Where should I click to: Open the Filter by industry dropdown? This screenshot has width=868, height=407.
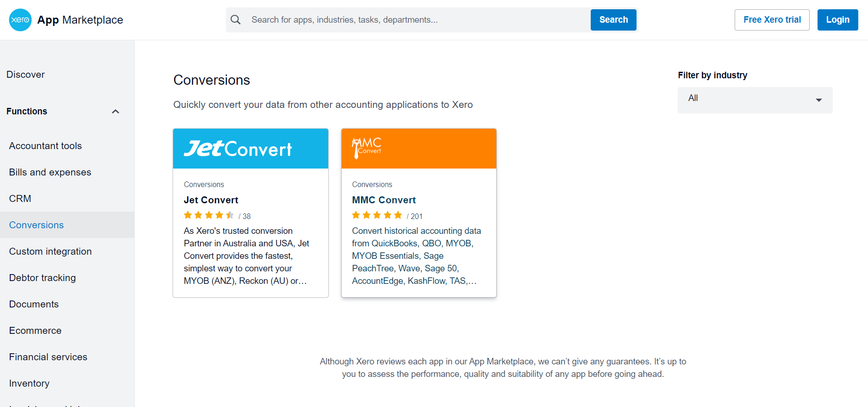pyautogui.click(x=755, y=100)
